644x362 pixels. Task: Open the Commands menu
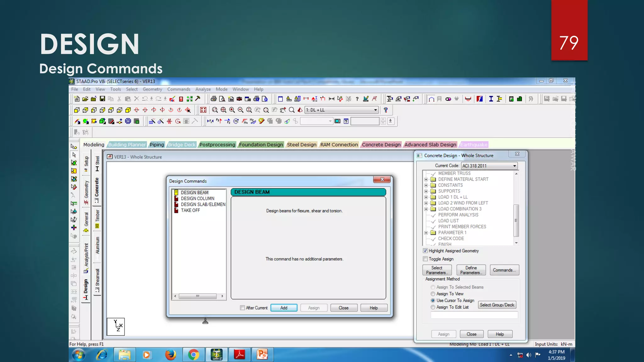(x=179, y=89)
